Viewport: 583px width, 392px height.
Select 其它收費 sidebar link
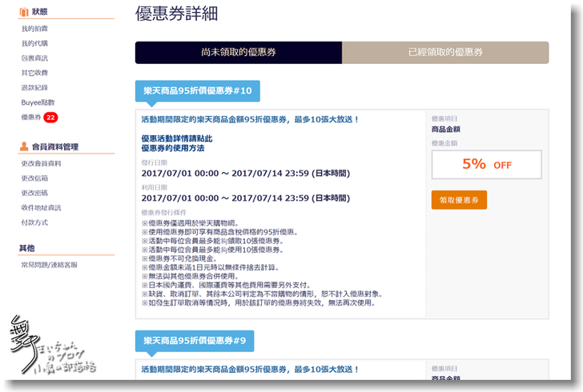[x=34, y=73]
